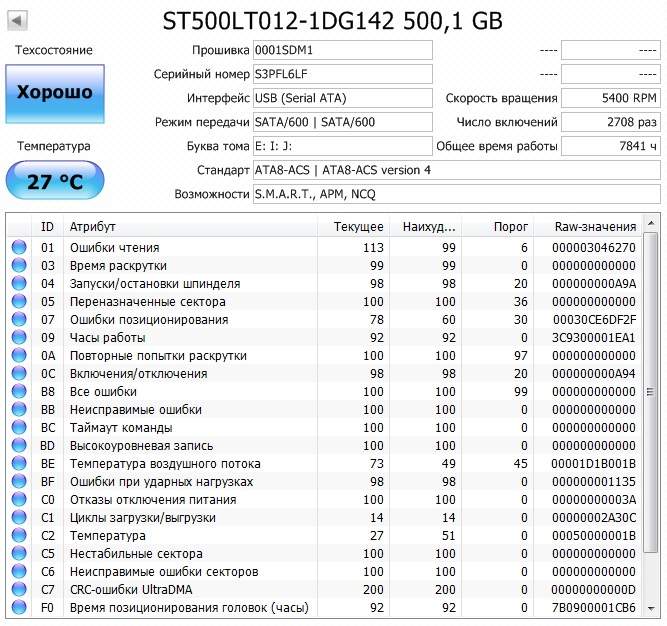
Task: Click the scrollbar up arrow
Action: [650, 223]
